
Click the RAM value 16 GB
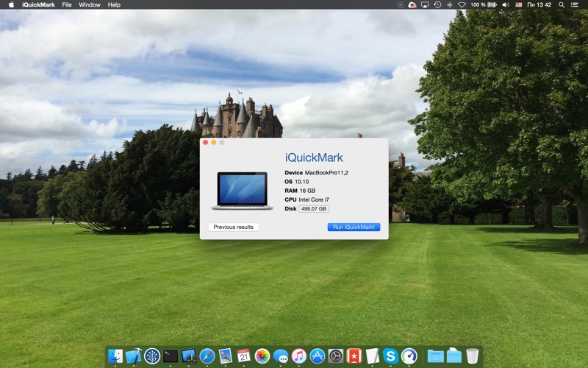coord(307,191)
